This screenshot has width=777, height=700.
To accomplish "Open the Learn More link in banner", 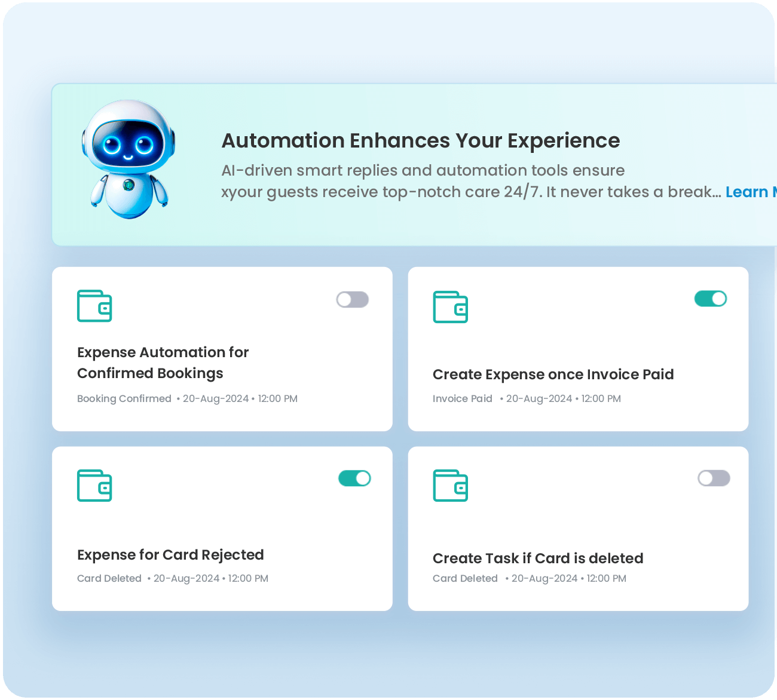I will [x=750, y=192].
